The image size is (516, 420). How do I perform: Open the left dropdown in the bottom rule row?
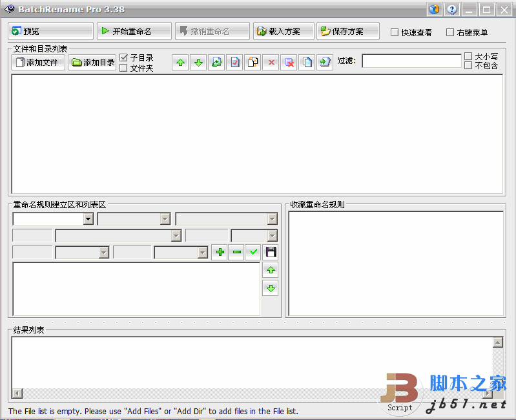tap(104, 253)
